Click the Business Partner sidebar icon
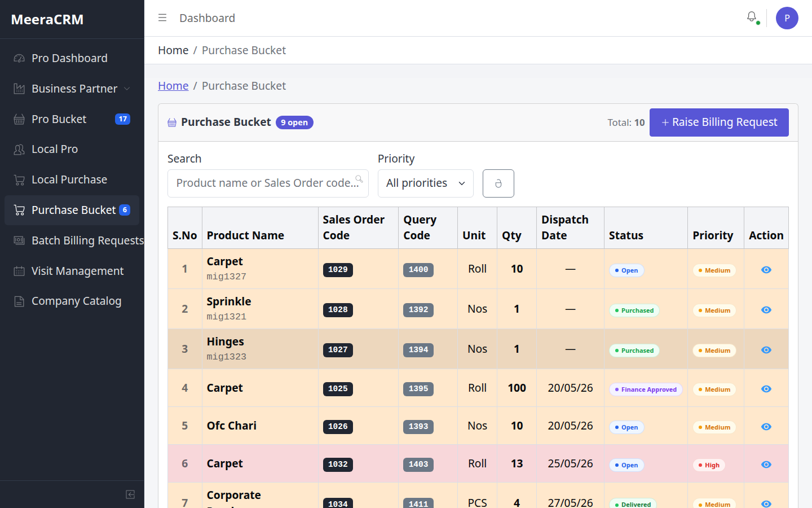Viewport: 812px width, 508px height. (19, 89)
